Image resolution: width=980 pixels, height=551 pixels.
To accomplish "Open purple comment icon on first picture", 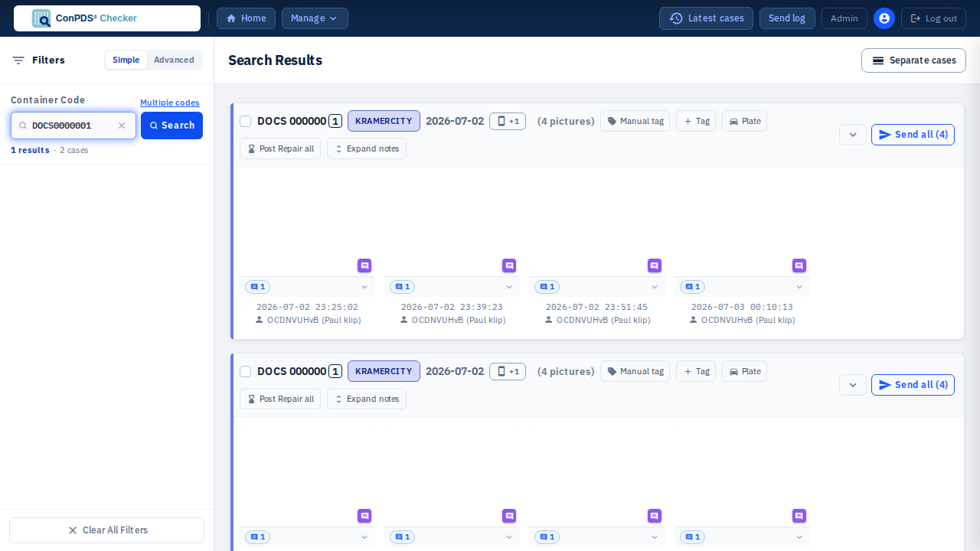I will [364, 266].
